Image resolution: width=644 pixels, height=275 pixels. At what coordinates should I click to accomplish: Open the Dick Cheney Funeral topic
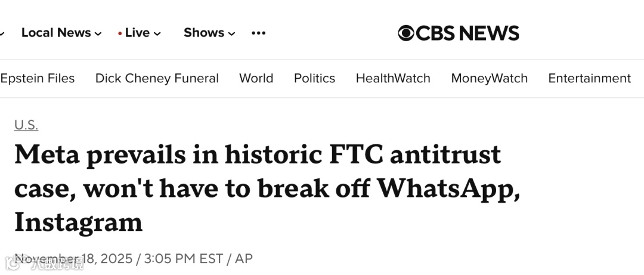157,78
